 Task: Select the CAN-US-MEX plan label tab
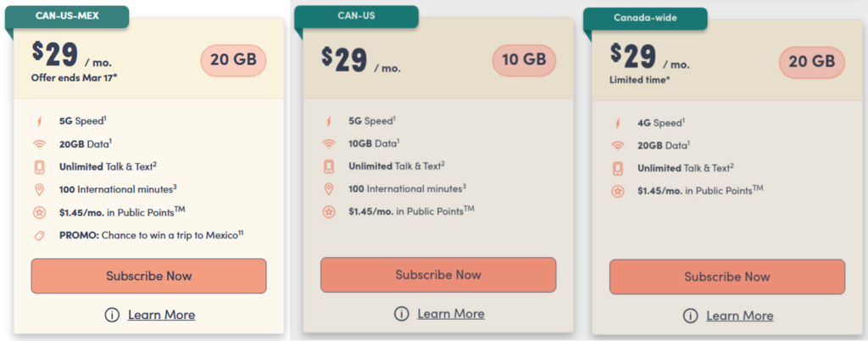[70, 16]
